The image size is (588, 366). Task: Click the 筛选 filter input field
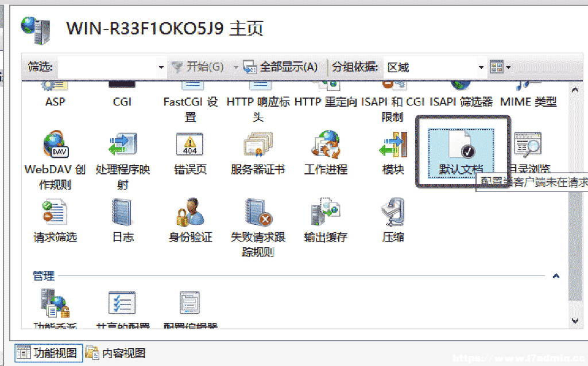(107, 68)
